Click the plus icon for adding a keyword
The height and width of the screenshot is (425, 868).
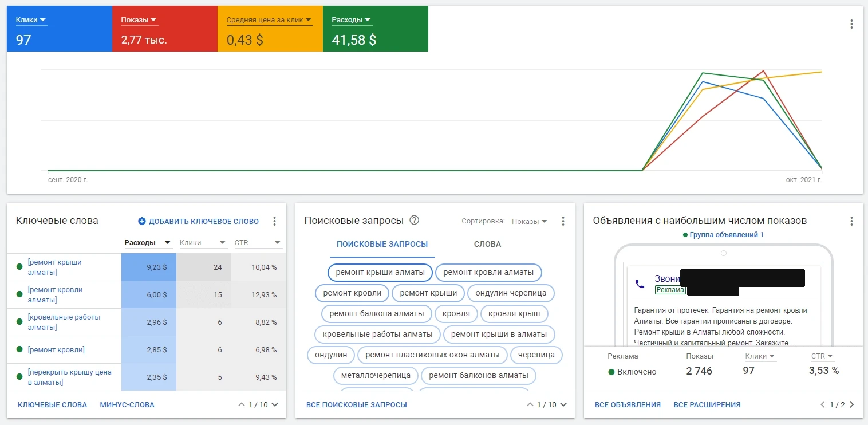coord(142,221)
